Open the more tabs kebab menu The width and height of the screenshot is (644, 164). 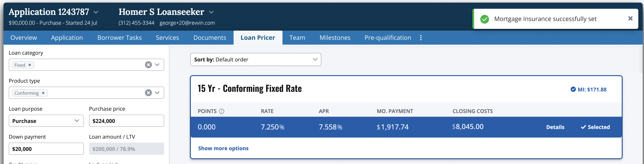click(421, 38)
